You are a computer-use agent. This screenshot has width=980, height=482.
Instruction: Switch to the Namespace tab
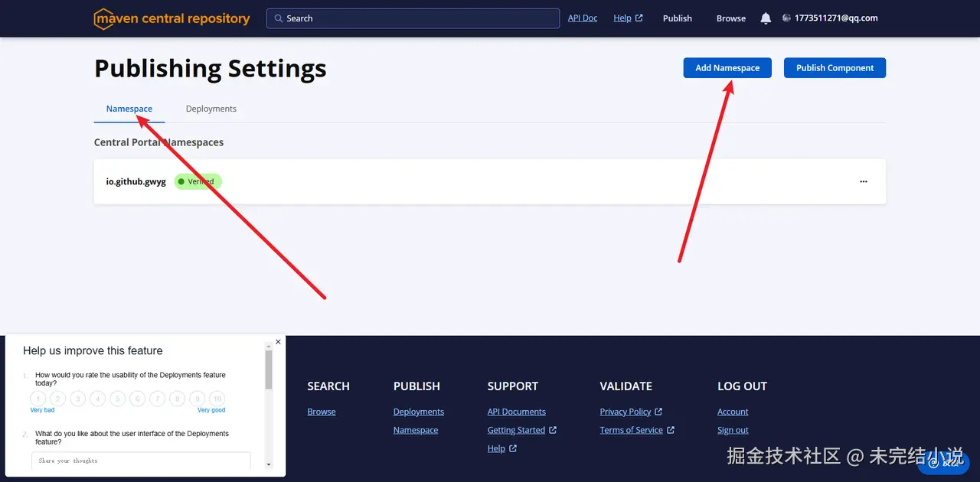coord(129,109)
